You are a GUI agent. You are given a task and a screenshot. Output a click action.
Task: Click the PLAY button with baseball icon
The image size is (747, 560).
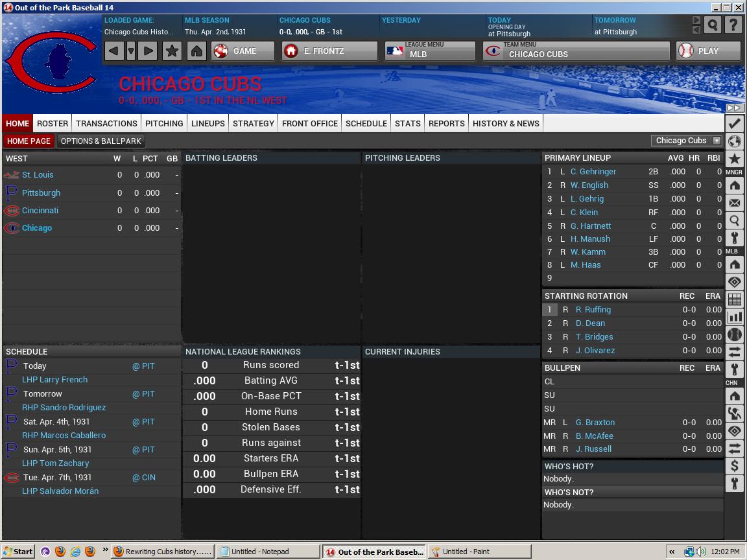[708, 51]
